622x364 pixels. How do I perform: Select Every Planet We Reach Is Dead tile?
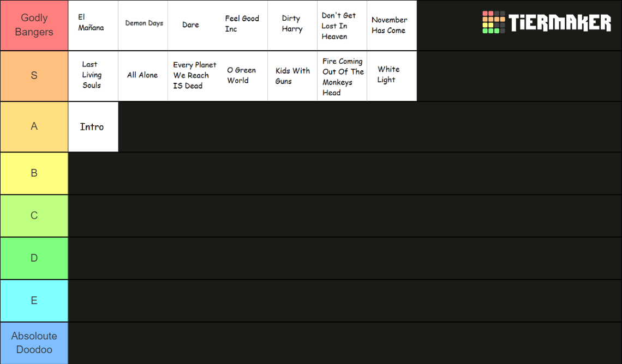coord(193,76)
